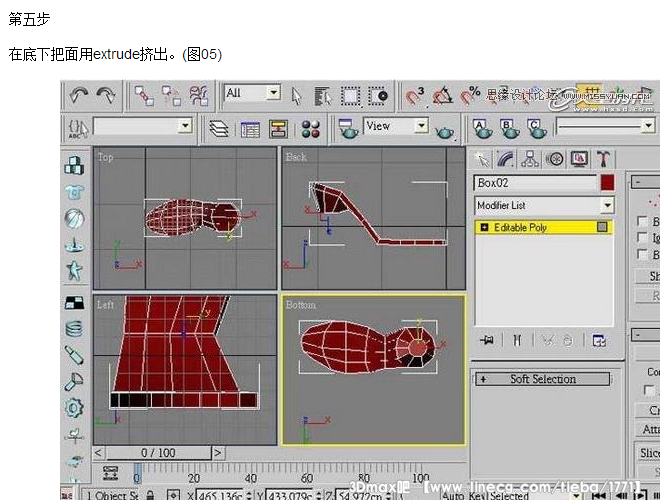Toggle the selection lock padlock icon
Image resolution: width=670 pixels, height=504 pixels.
[150, 495]
